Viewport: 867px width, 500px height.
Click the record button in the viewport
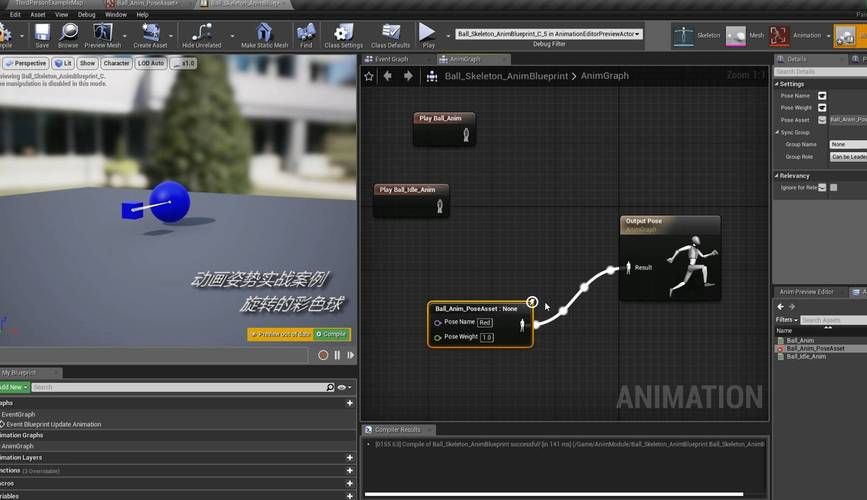coord(323,355)
